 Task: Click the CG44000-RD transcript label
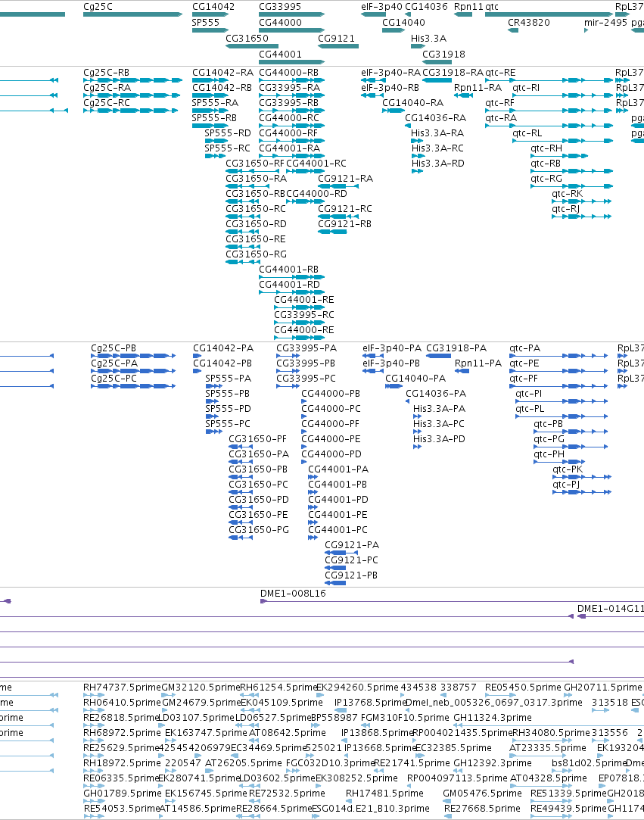[316, 194]
